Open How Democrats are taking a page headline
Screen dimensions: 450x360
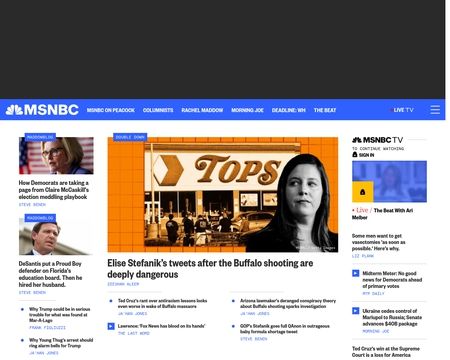[54, 190]
